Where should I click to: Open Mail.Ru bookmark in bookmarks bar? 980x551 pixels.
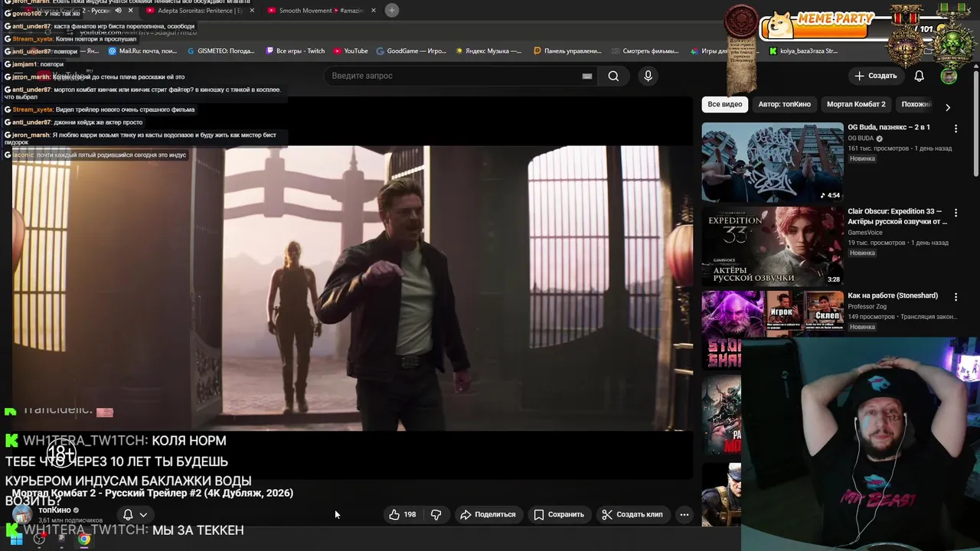tap(142, 51)
